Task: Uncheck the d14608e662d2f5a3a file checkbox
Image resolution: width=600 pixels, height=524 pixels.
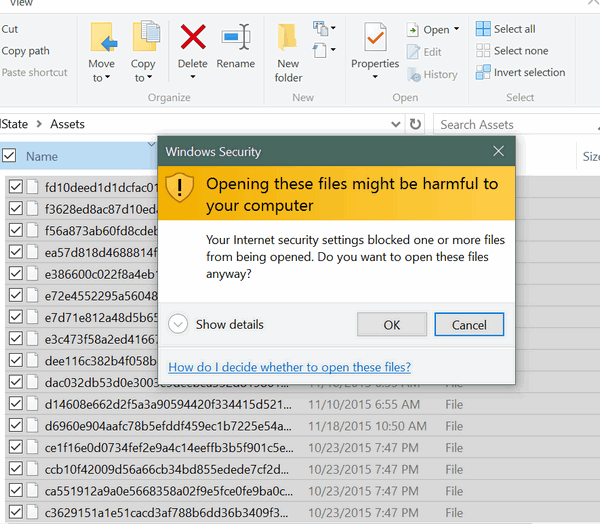Action: tap(16, 403)
